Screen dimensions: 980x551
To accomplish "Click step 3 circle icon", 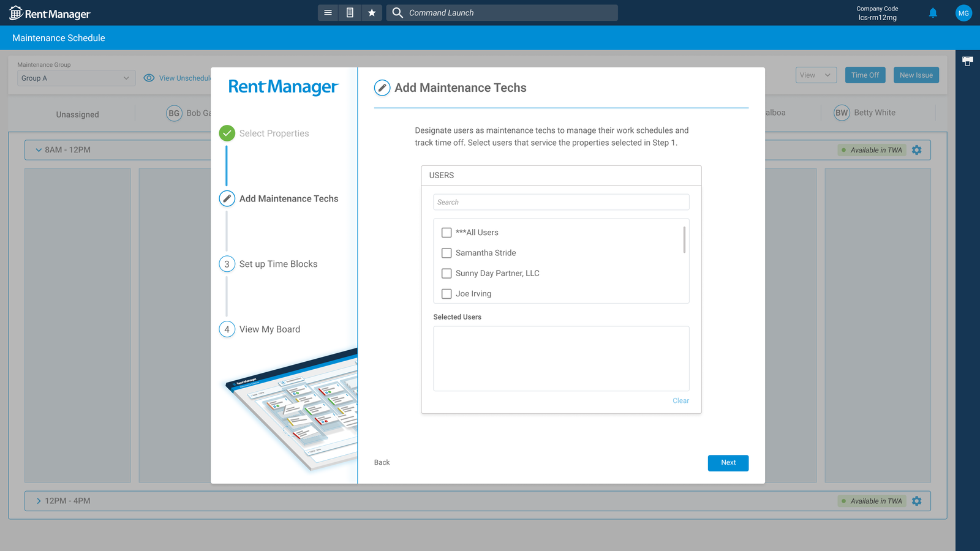I will point(227,264).
